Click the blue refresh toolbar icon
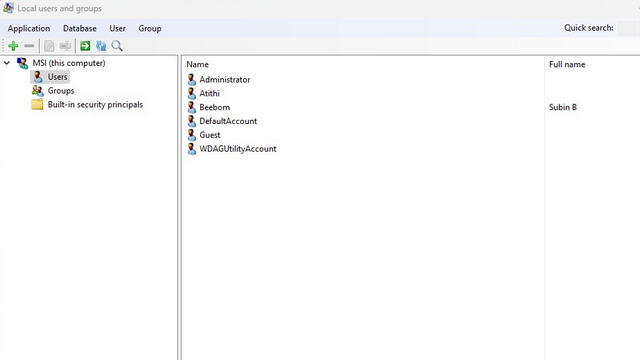The image size is (640, 360). [x=101, y=46]
